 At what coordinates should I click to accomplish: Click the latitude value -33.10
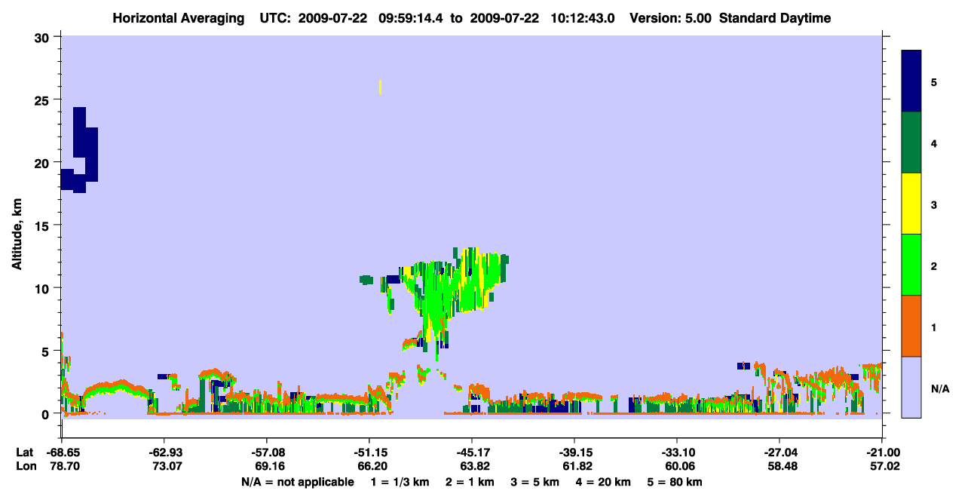tap(677, 452)
